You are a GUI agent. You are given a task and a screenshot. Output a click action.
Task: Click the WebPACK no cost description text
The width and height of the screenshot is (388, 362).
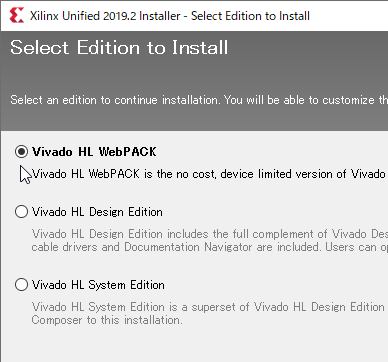(210, 174)
